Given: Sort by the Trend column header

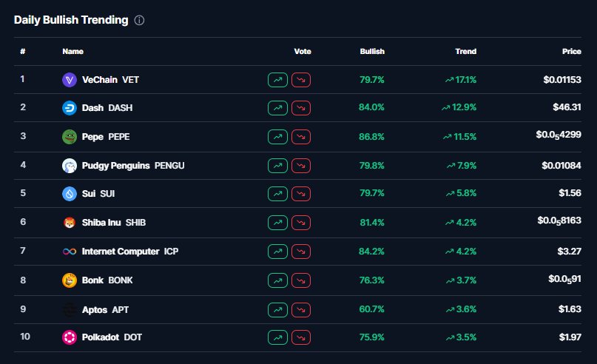Looking at the screenshot, I should (465, 52).
